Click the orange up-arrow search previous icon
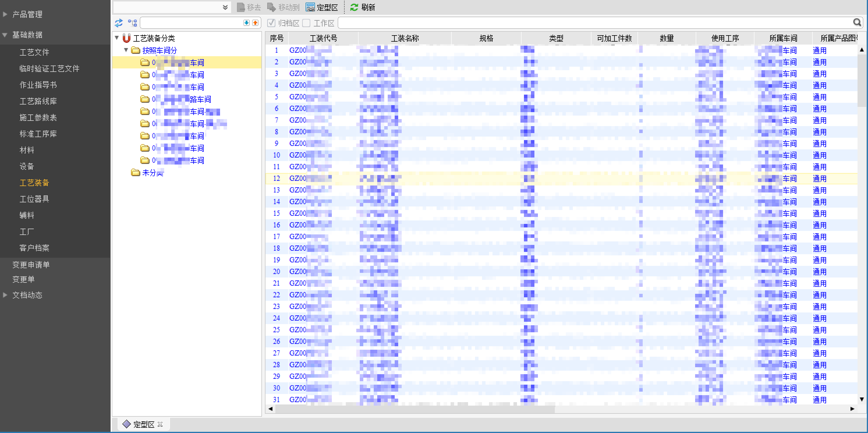This screenshot has height=433, width=868. click(x=255, y=23)
